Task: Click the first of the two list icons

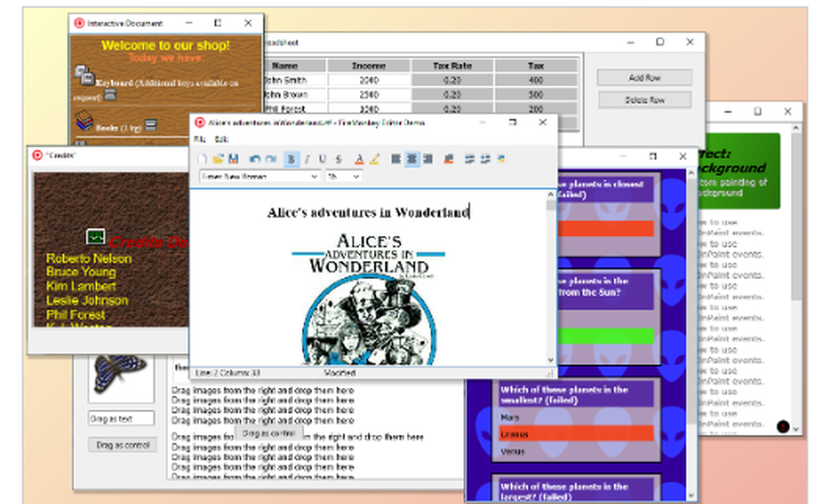Action: [470, 159]
